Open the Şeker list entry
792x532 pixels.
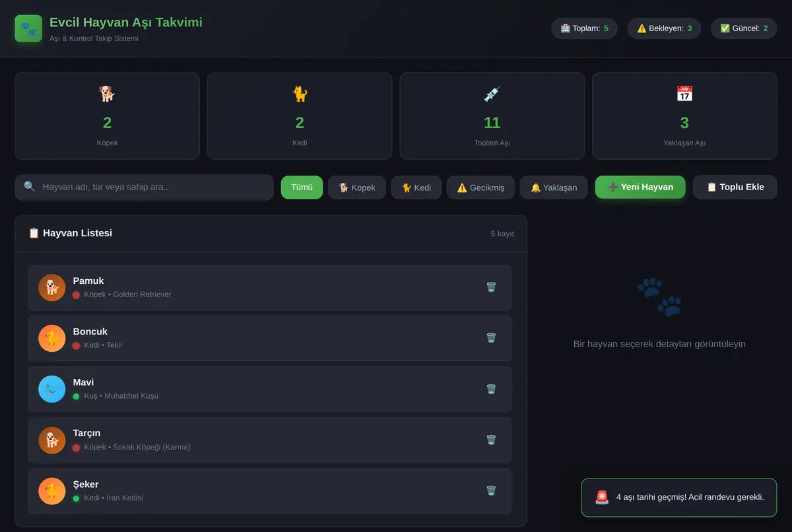[x=269, y=491]
